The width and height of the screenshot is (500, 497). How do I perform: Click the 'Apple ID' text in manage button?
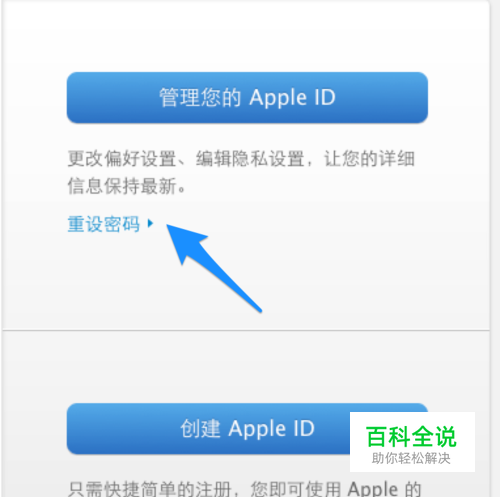click(292, 98)
